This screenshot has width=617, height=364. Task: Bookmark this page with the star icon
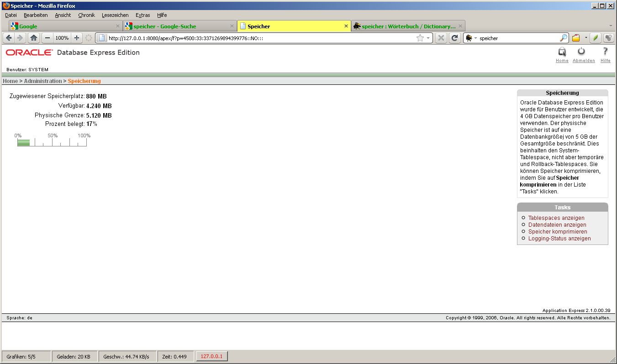[x=420, y=38]
